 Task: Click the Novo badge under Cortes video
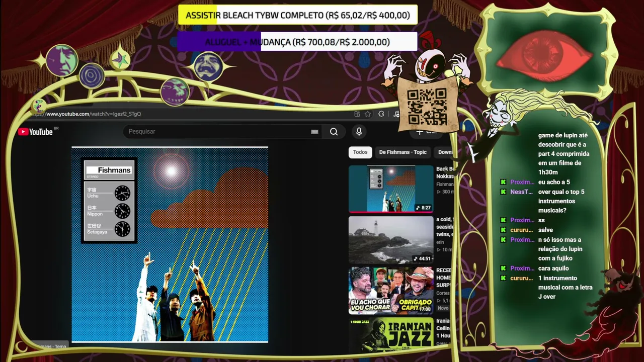pyautogui.click(x=443, y=308)
